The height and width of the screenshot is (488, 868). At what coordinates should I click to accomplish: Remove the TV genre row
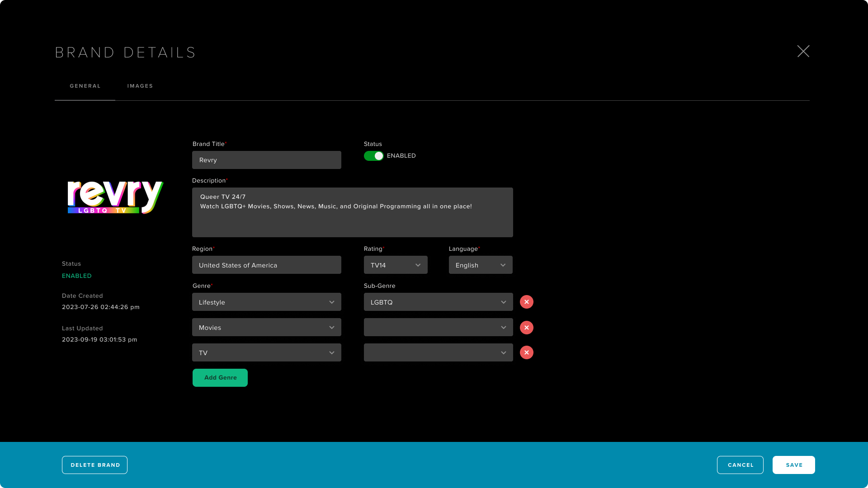[x=527, y=352]
